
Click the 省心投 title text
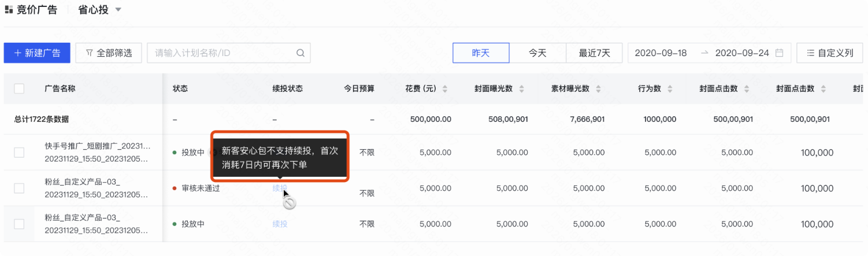click(x=93, y=10)
